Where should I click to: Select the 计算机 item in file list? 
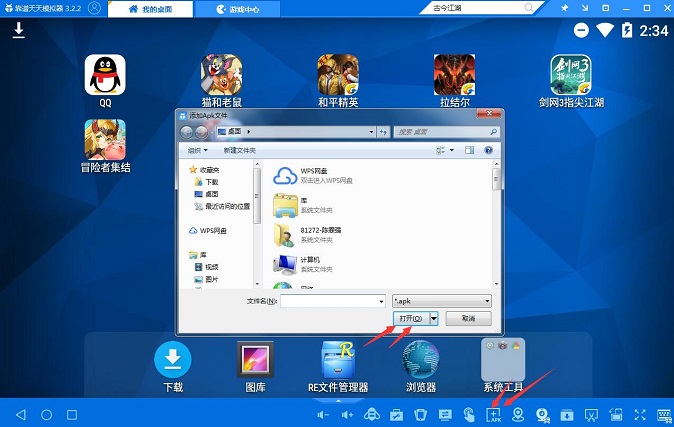(309, 264)
